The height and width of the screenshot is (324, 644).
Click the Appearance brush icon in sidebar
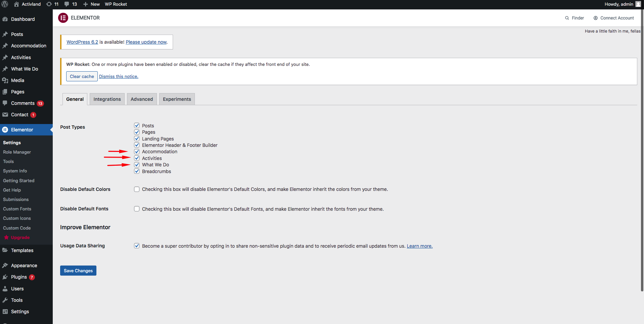pyautogui.click(x=5, y=266)
